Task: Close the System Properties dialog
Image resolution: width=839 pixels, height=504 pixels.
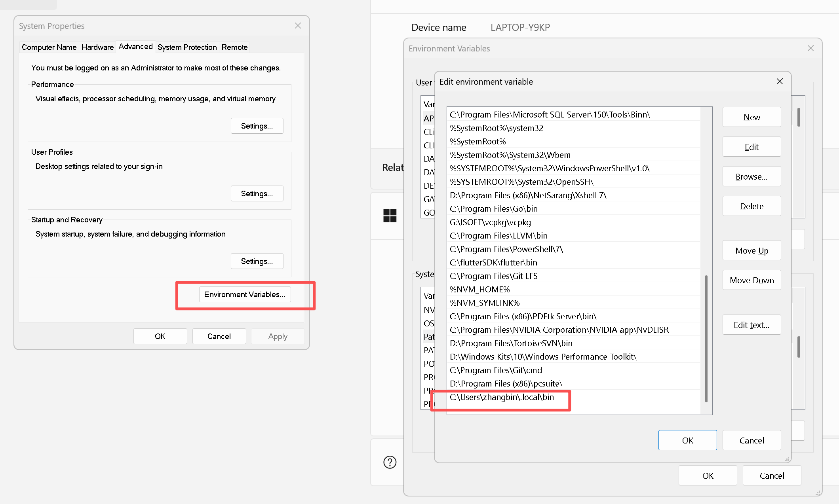Action: point(298,26)
